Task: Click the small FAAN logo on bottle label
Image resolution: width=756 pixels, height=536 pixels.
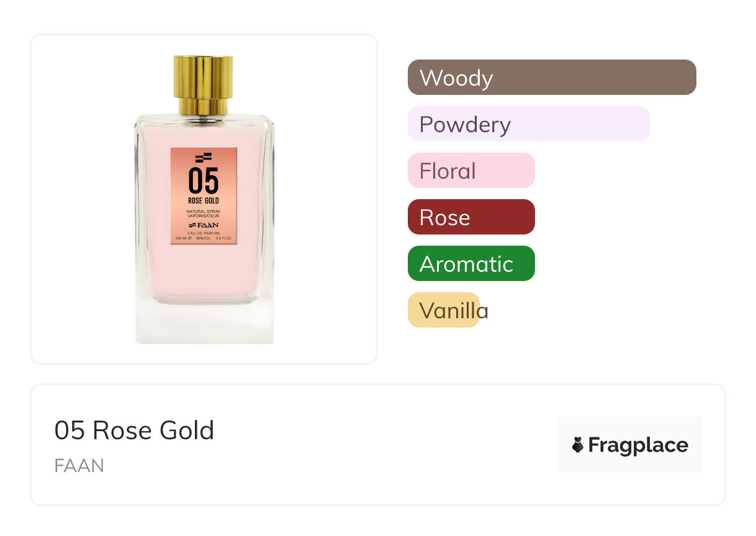Action: [204, 225]
